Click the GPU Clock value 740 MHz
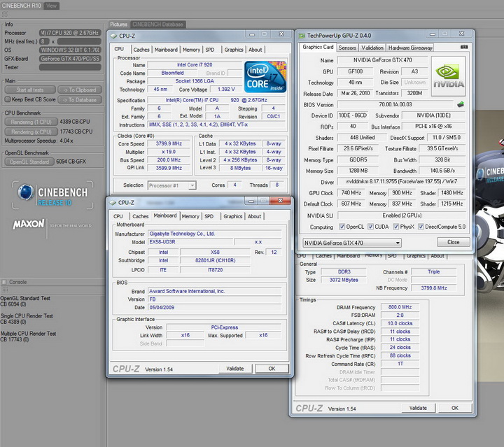Image resolution: width=504 pixels, height=447 pixels. tap(351, 193)
